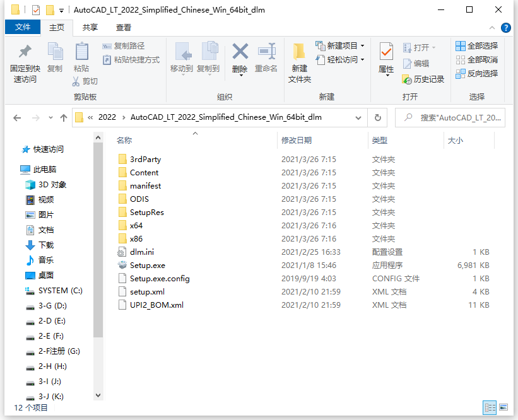Click 2022 in the breadcrumb path
This screenshot has height=420, width=518.
pos(107,117)
